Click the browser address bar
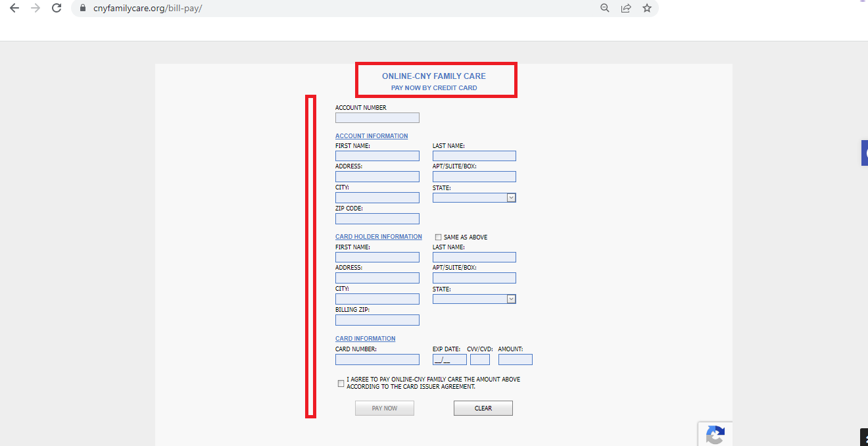The image size is (868, 446). coord(263,9)
